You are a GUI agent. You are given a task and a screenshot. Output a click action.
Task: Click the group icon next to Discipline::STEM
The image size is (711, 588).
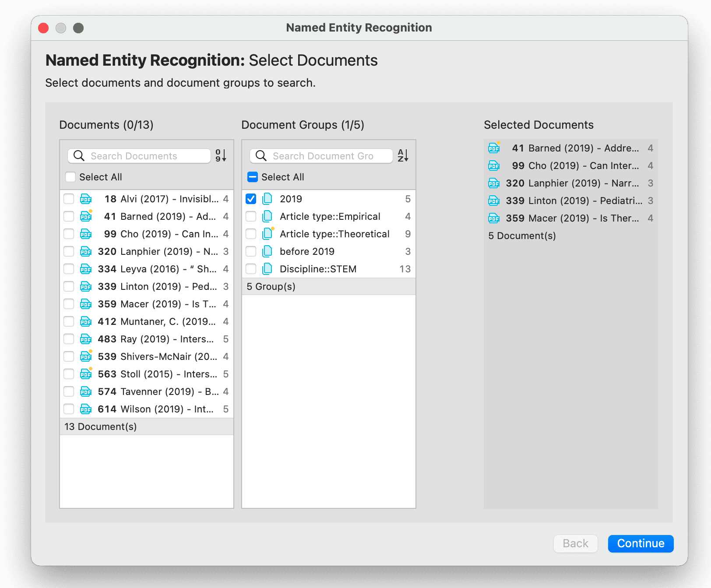267,269
